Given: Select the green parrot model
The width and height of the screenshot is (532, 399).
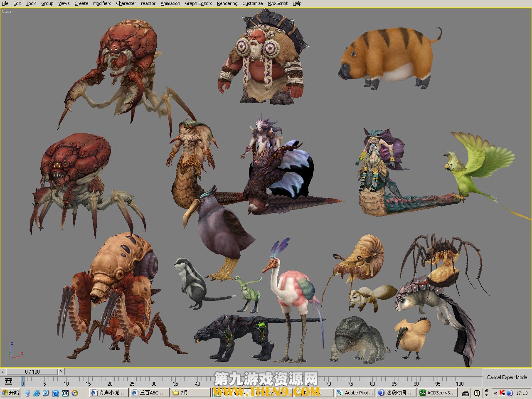Looking at the screenshot, I should 478,166.
